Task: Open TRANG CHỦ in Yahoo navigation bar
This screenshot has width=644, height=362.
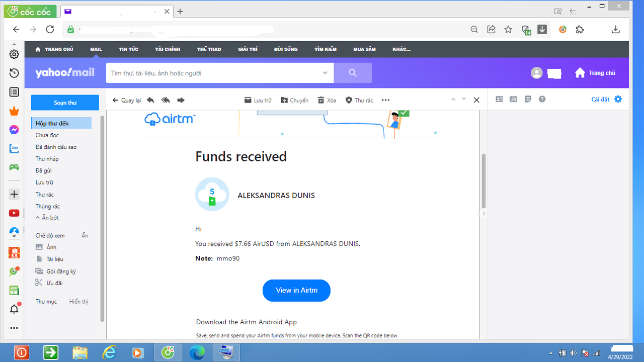Action: (54, 49)
